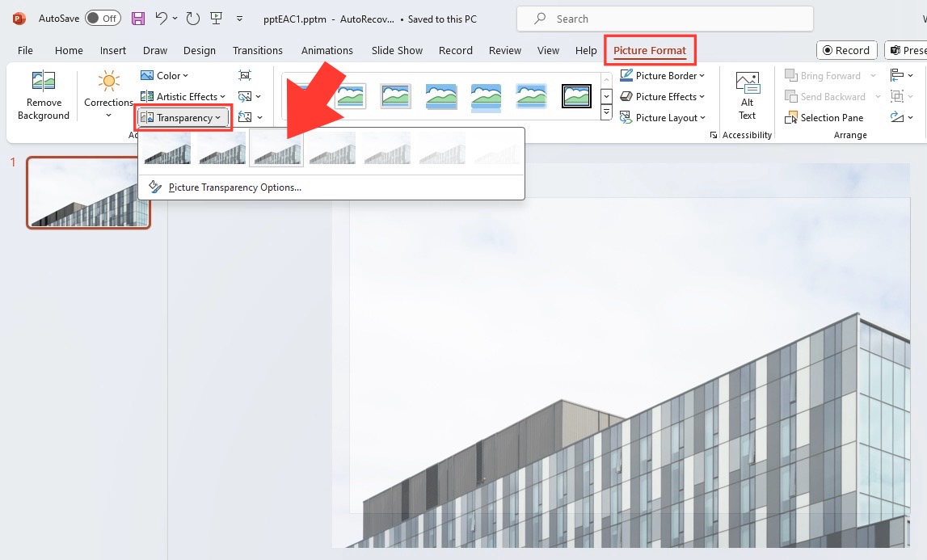Switch to the Insert tab

[x=113, y=50]
